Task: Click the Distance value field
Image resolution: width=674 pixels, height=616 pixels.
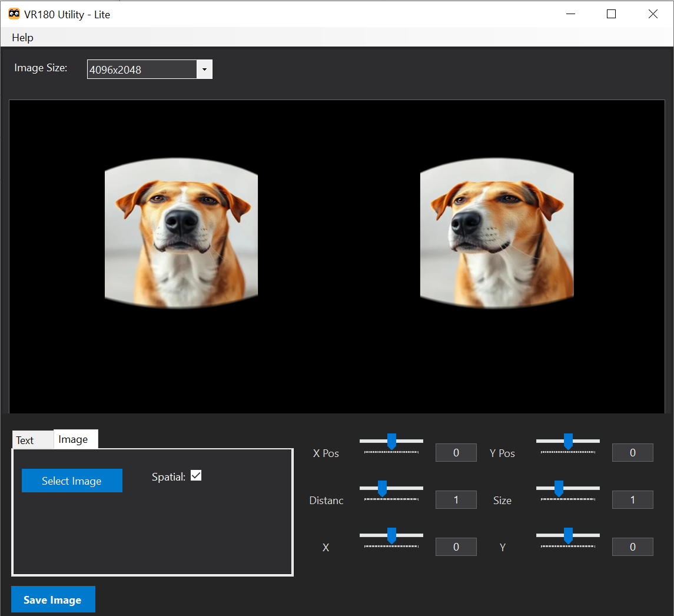Action: [x=456, y=499]
